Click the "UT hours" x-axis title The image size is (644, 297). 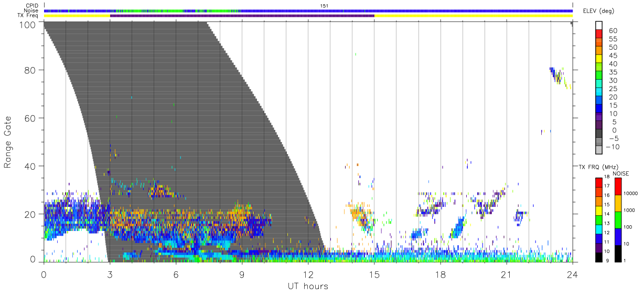307,286
